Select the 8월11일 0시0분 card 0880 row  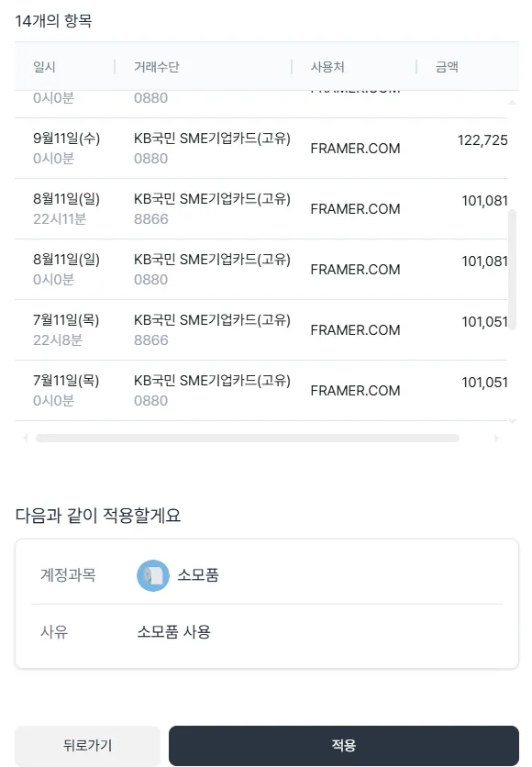(x=260, y=270)
